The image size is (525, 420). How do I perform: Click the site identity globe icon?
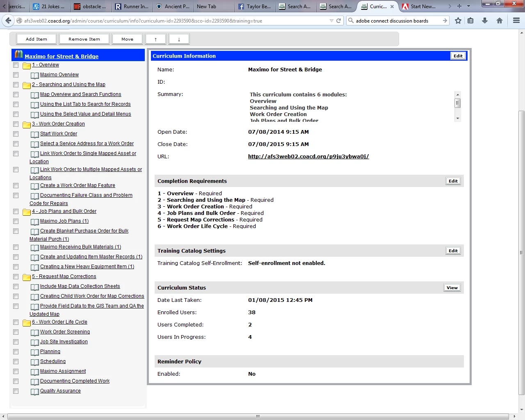tap(19, 21)
